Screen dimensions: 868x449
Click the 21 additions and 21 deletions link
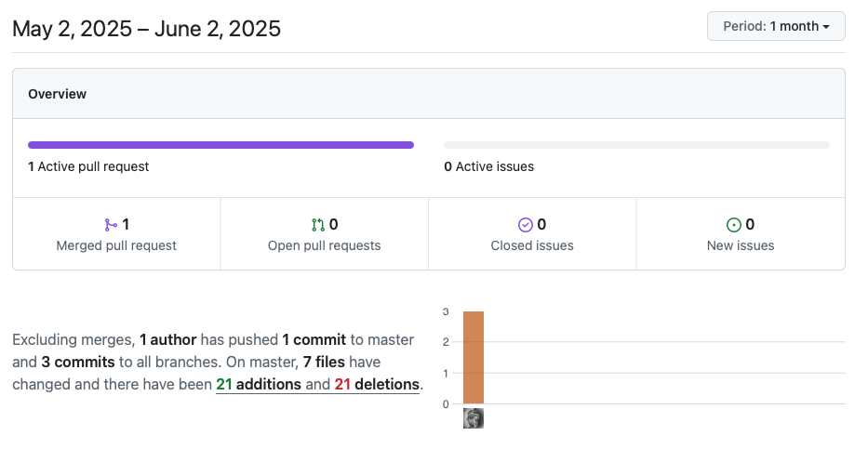(x=318, y=384)
